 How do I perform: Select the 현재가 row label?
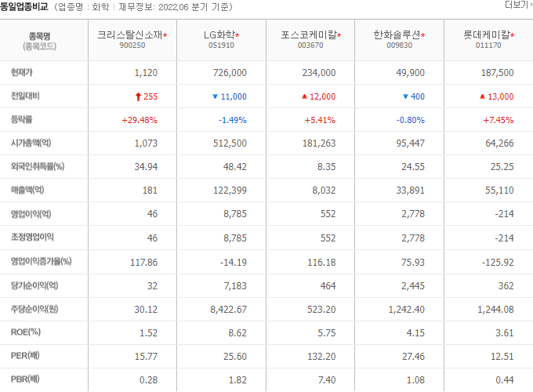pyautogui.click(x=22, y=72)
